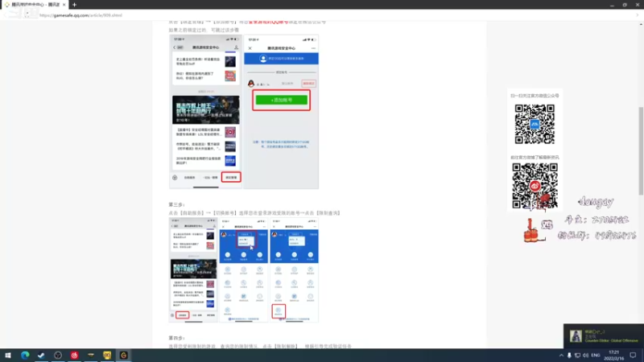Click the microphone tray icon
The image size is (644, 362).
pyautogui.click(x=569, y=356)
